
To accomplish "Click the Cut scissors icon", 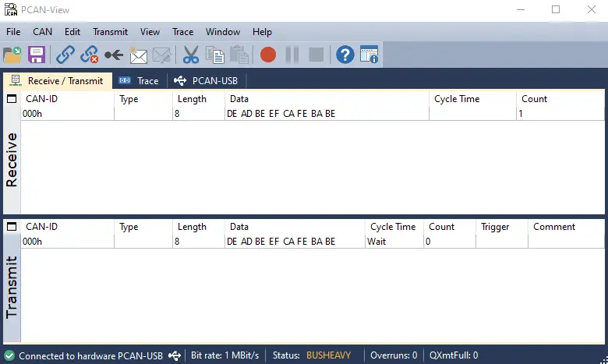I will click(x=190, y=55).
